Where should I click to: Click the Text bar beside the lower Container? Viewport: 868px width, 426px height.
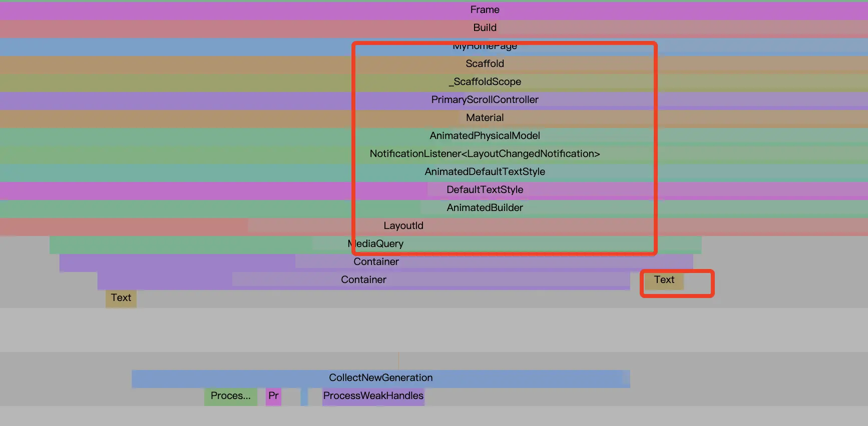(x=664, y=280)
